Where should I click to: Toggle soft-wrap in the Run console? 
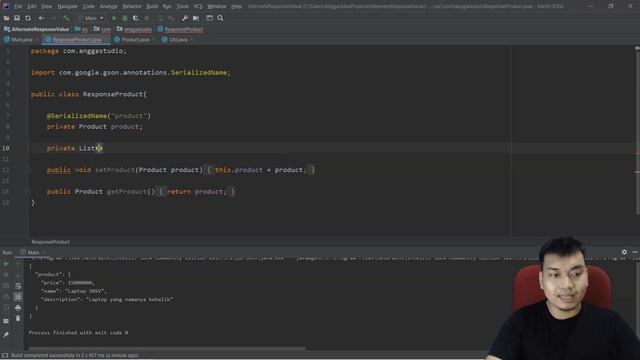(18, 286)
